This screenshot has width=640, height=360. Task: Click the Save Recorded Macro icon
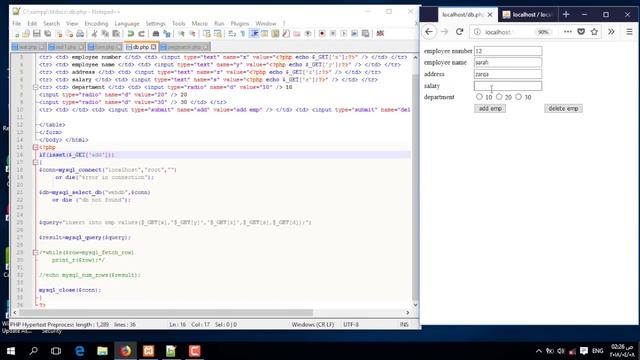click(x=365, y=33)
